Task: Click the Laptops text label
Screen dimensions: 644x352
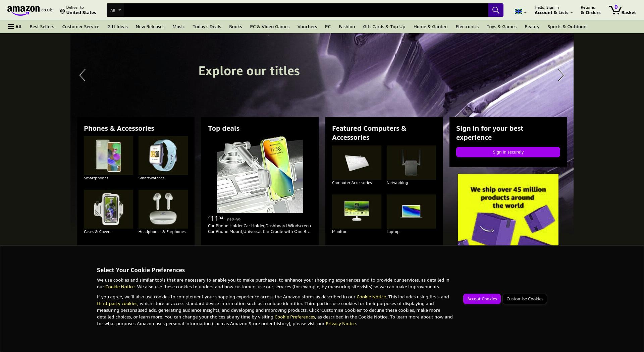Action: click(x=394, y=232)
